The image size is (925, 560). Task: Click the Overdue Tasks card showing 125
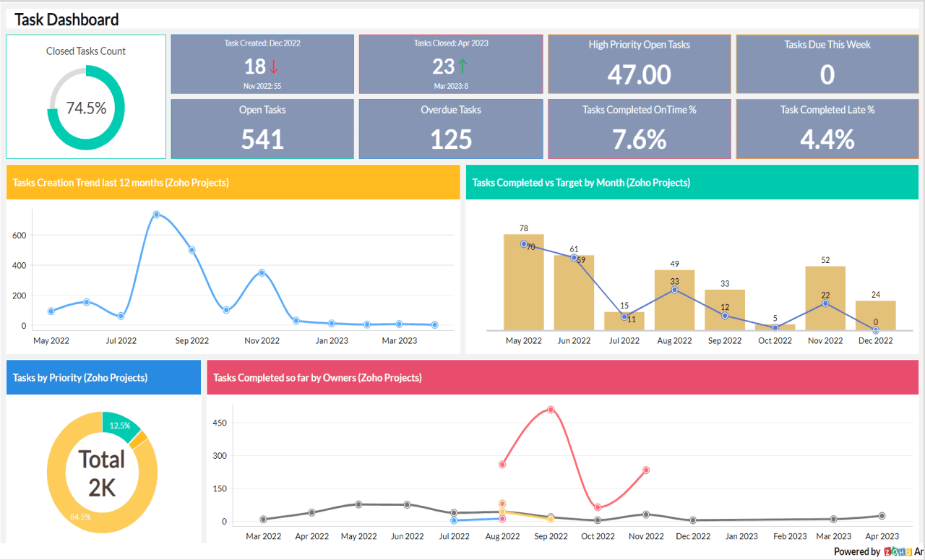(450, 129)
